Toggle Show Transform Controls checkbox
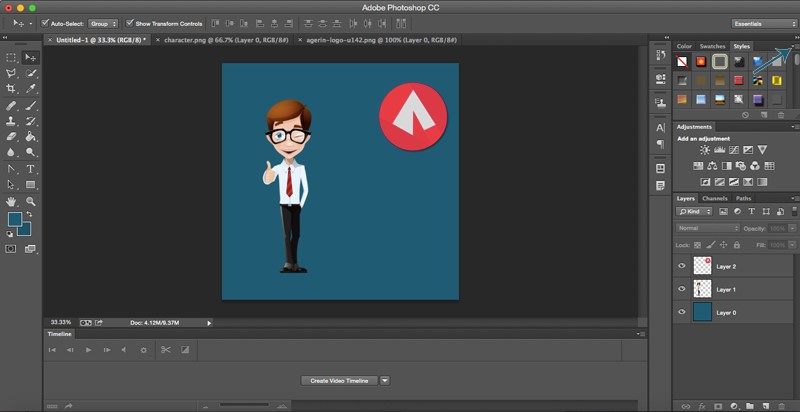 point(130,23)
